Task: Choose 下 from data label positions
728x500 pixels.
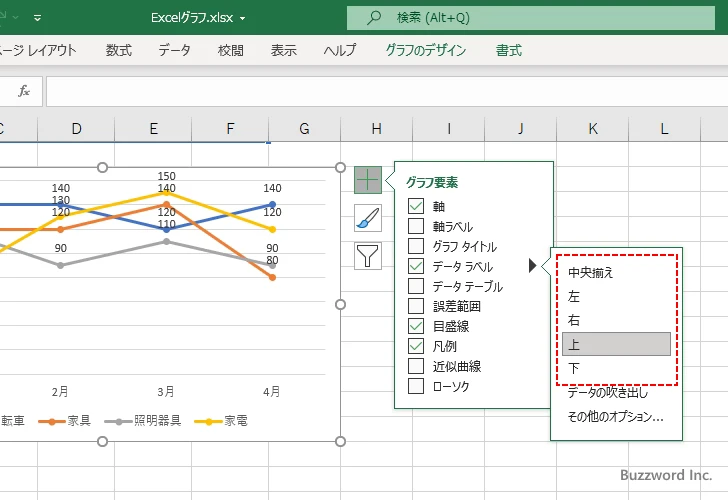Action: pos(574,368)
